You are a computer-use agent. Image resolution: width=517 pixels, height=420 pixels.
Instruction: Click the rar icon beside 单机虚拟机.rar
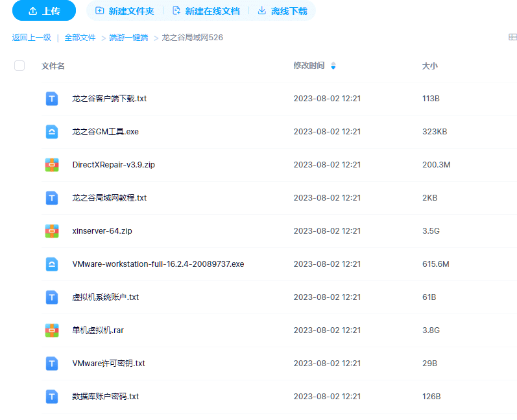(x=52, y=330)
